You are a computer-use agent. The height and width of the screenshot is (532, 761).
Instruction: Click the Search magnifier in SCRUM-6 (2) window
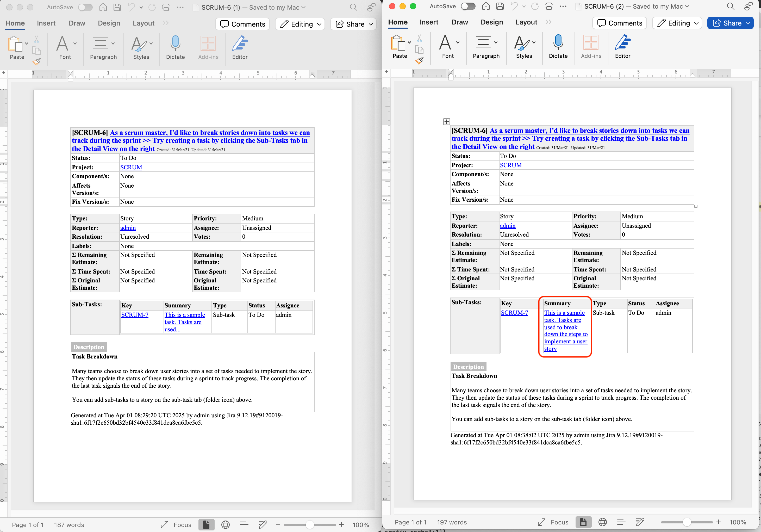click(x=730, y=6)
